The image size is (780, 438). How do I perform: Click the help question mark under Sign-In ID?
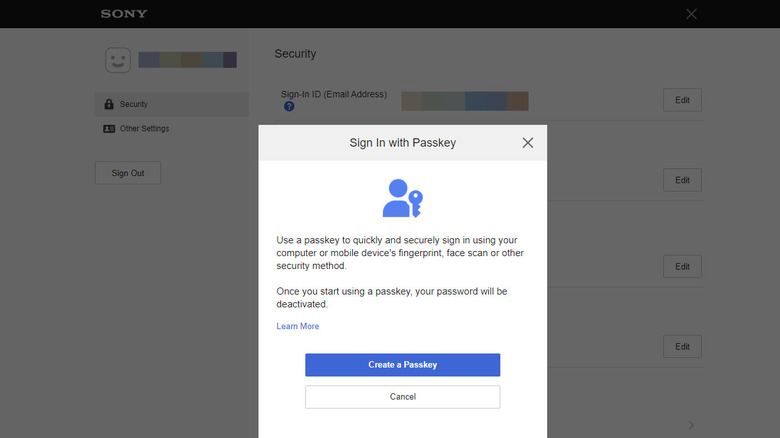(289, 106)
